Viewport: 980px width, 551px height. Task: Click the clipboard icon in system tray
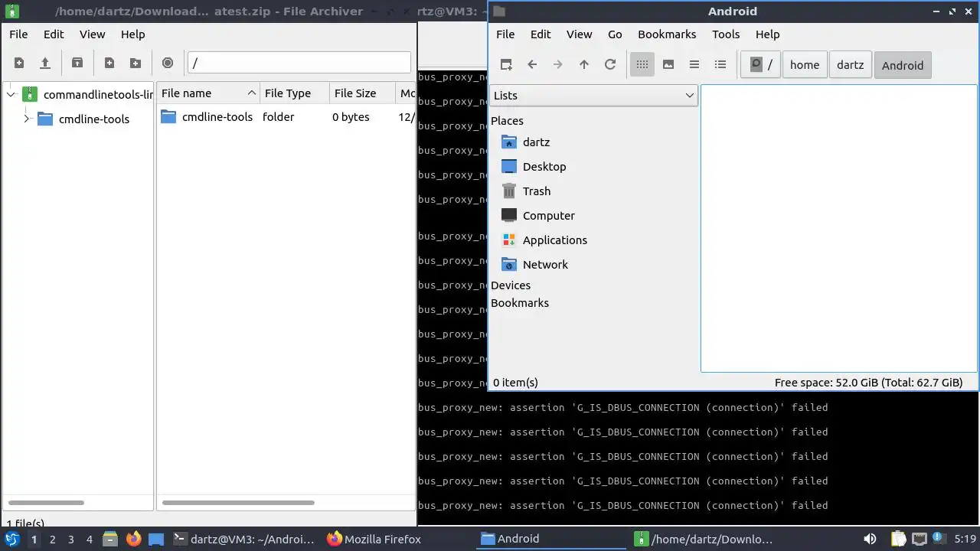(898, 539)
